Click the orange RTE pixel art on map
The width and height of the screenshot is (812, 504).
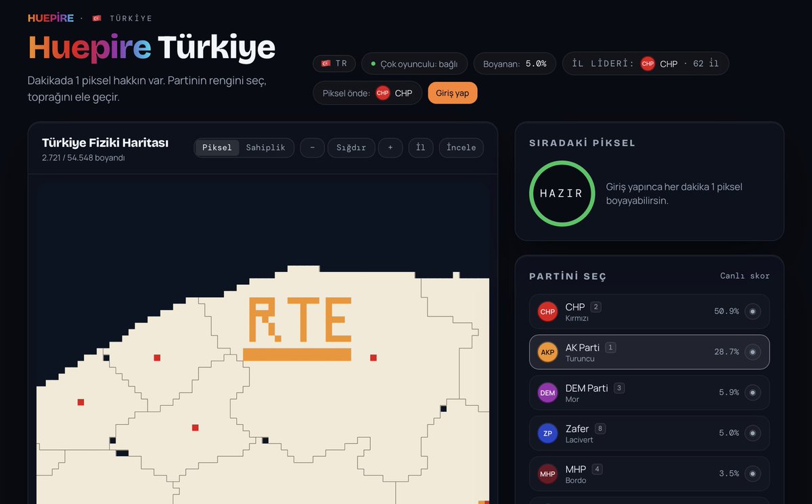click(298, 328)
